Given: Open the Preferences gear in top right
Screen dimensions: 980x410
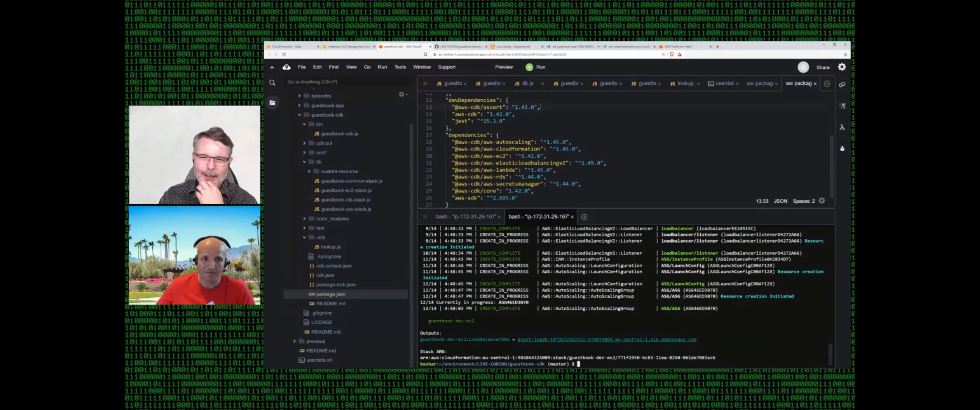Looking at the screenshot, I should (x=842, y=67).
